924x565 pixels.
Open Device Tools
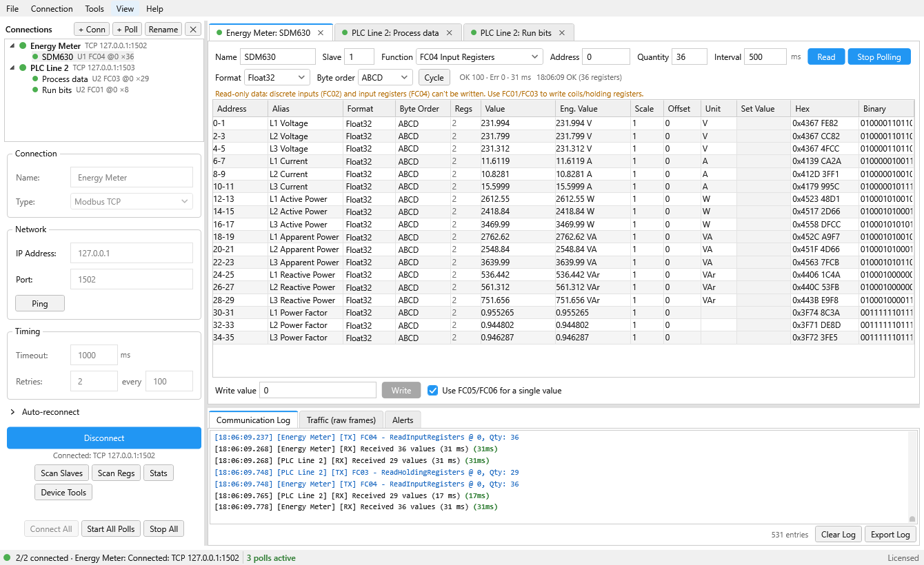coord(63,492)
